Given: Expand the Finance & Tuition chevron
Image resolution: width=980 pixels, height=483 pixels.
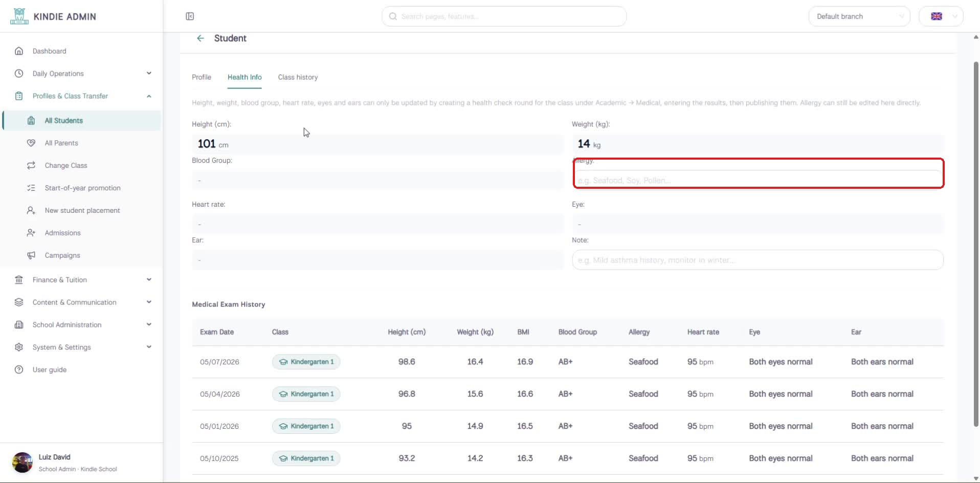Looking at the screenshot, I should [x=149, y=279].
